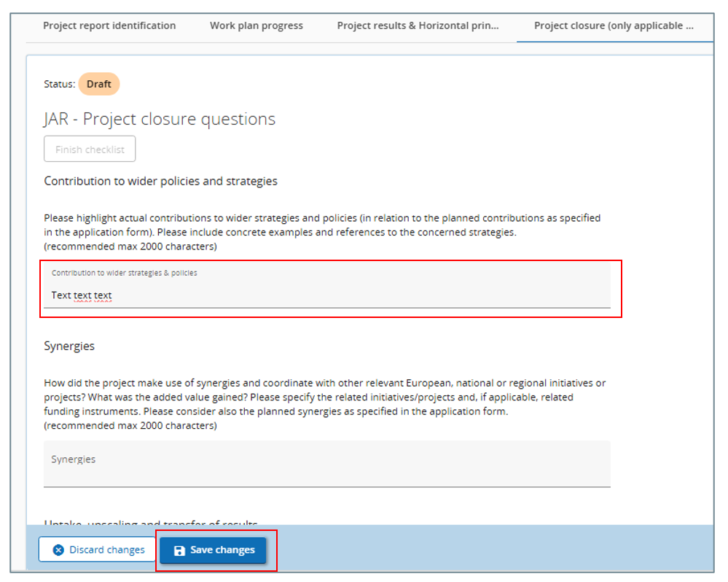Viewport: 728px width, 582px height.
Task: Open the Project report identification tab
Action: (109, 26)
